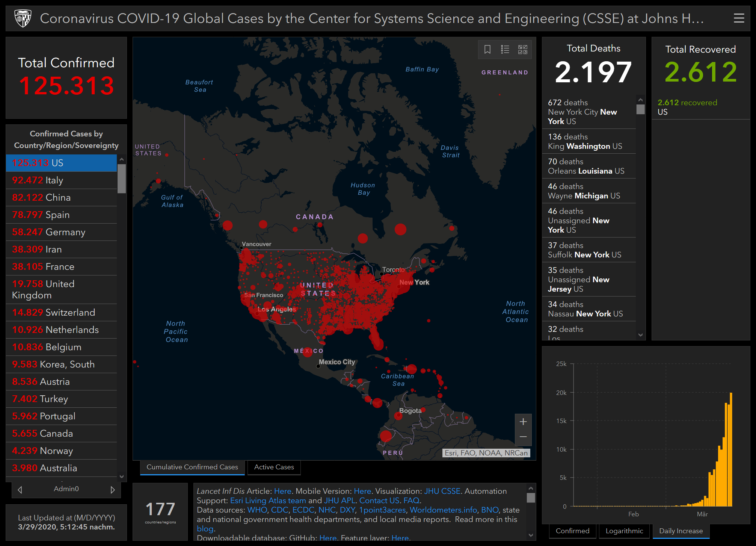The width and height of the screenshot is (756, 546).
Task: Select France in confirmed cases list
Action: 61,267
